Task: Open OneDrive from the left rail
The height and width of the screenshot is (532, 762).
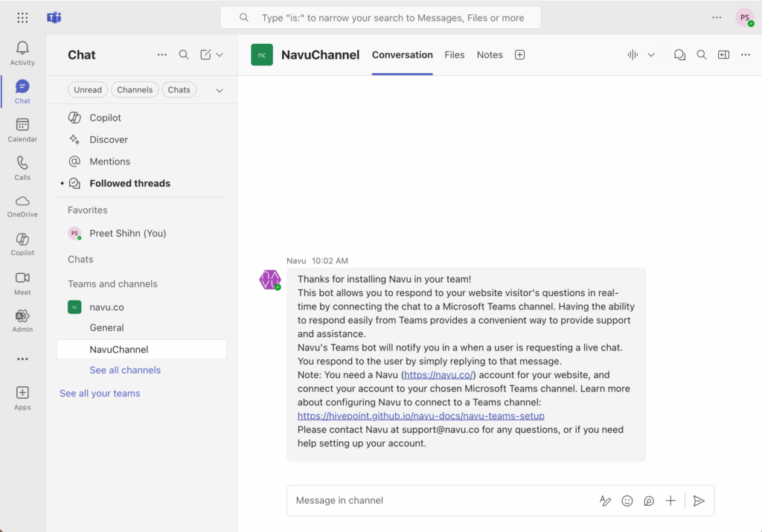Action: coord(22,206)
